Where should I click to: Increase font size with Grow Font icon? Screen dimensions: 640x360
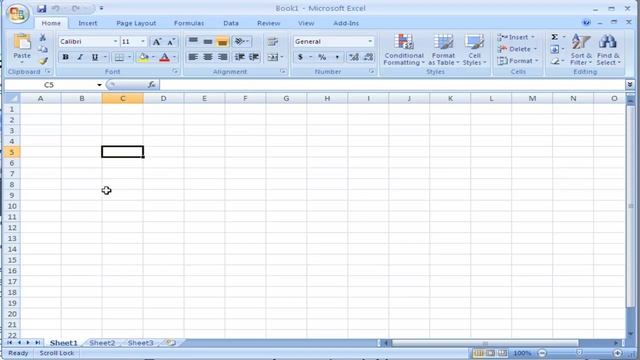tap(156, 42)
